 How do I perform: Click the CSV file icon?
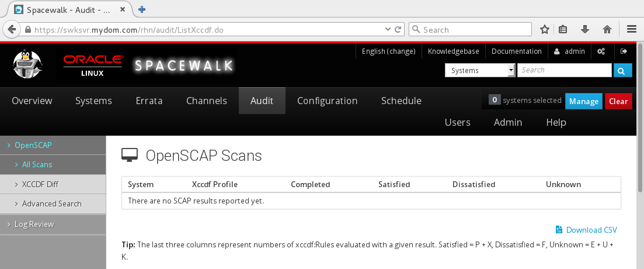559,229
